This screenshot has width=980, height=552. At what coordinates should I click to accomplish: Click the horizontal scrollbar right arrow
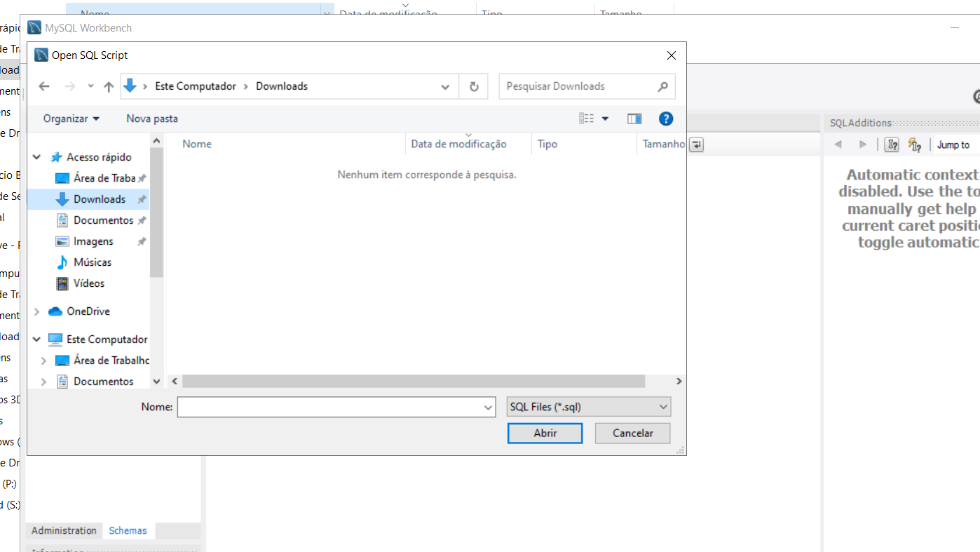point(679,381)
